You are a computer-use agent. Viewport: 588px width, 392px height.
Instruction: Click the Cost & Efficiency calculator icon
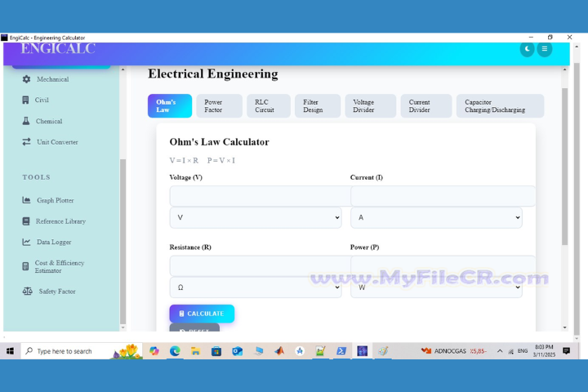[x=25, y=266]
